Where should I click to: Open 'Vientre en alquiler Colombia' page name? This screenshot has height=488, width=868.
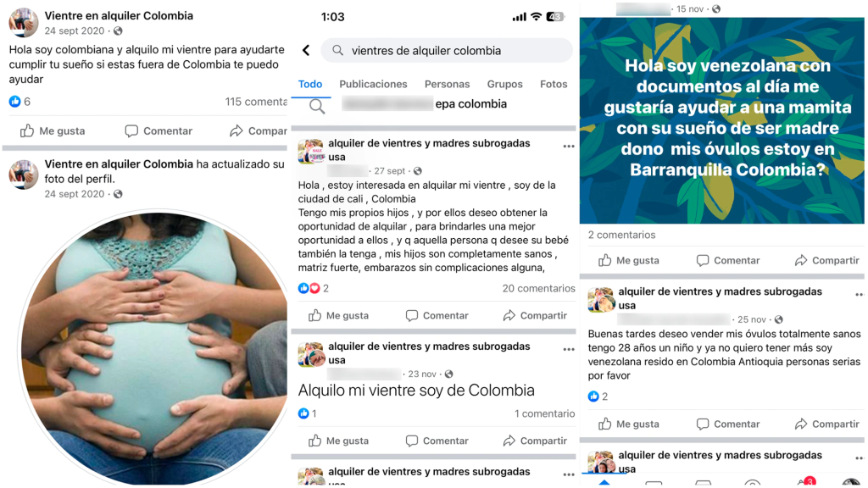point(119,15)
